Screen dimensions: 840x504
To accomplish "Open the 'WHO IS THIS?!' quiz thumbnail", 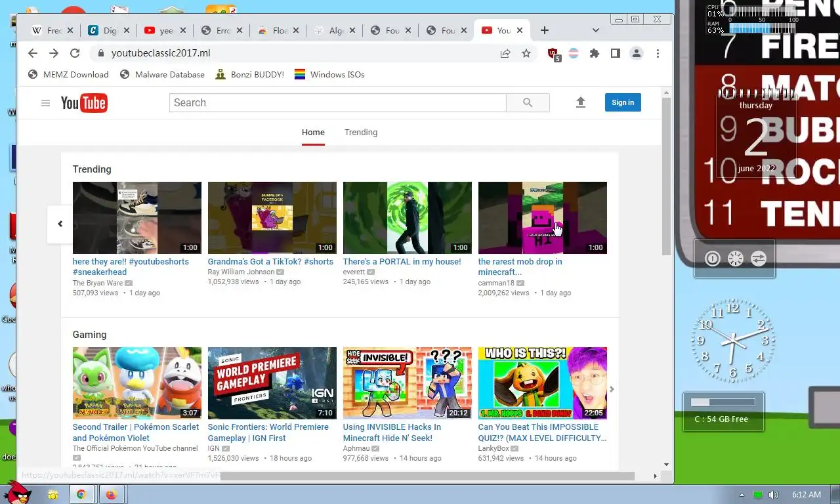I will [x=543, y=383].
